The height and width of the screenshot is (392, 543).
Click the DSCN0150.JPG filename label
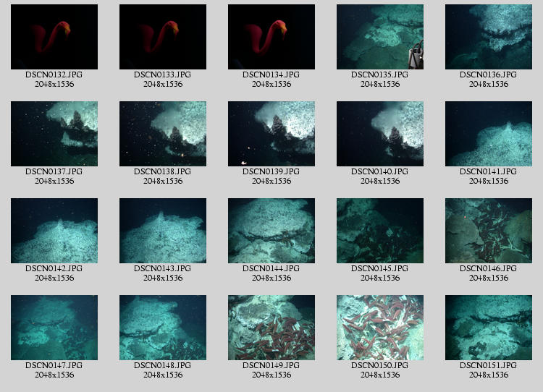379,366
